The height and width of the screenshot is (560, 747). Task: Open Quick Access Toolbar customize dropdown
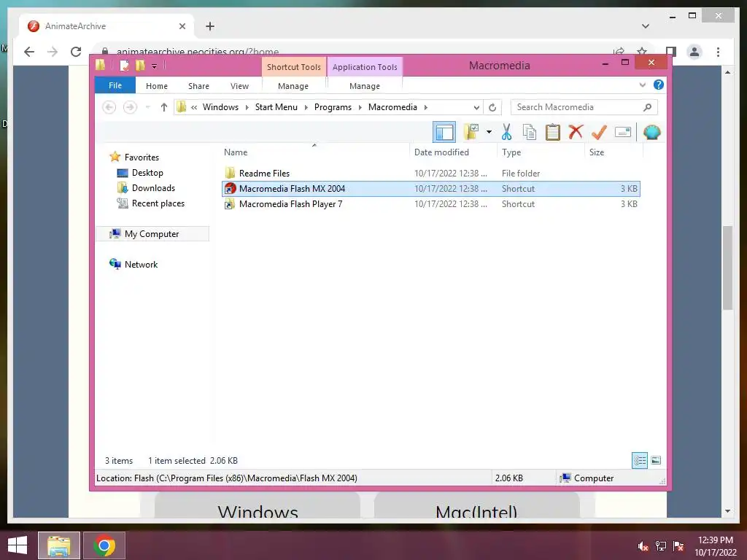coord(155,66)
